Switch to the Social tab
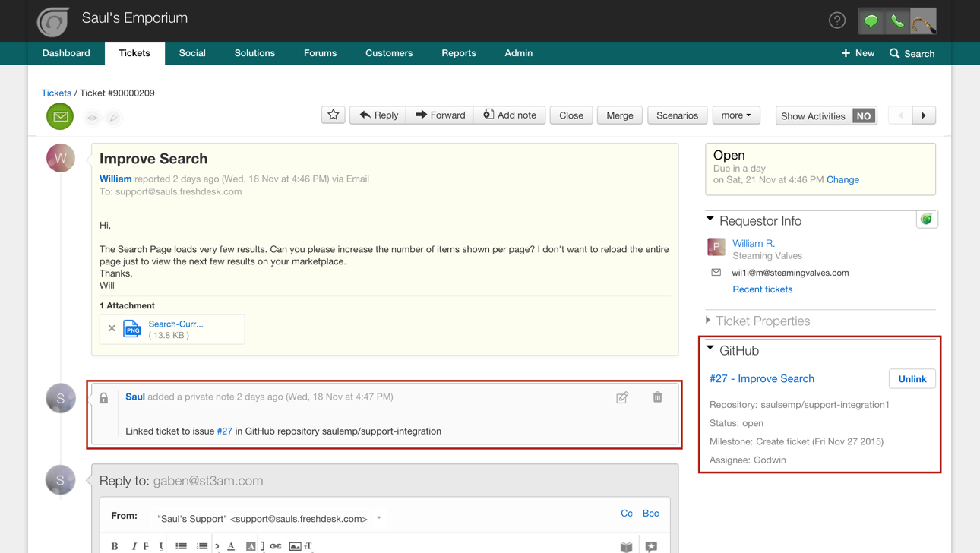Viewport: 980px width, 553px height. 192,53
